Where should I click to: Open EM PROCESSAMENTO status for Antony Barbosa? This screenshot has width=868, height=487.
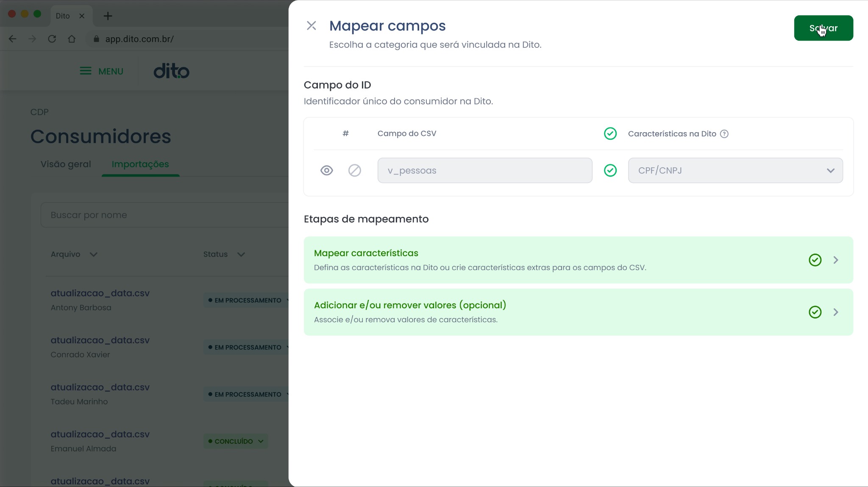(246, 300)
